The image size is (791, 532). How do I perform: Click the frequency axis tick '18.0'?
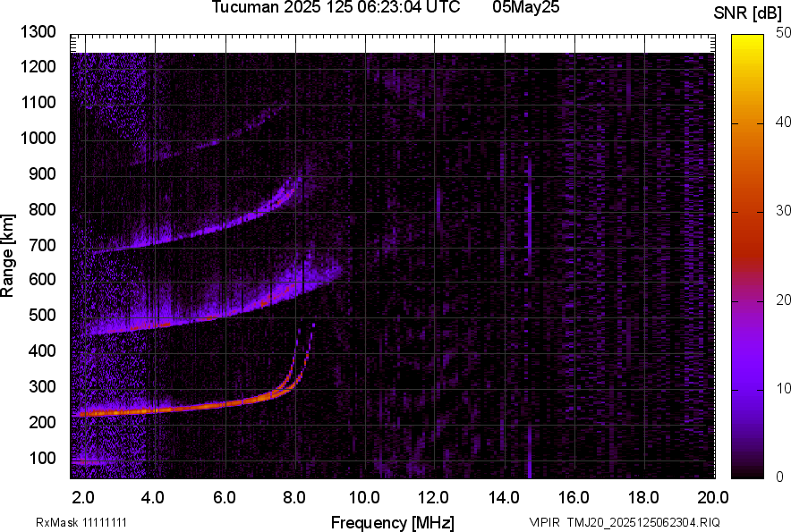pos(643,498)
